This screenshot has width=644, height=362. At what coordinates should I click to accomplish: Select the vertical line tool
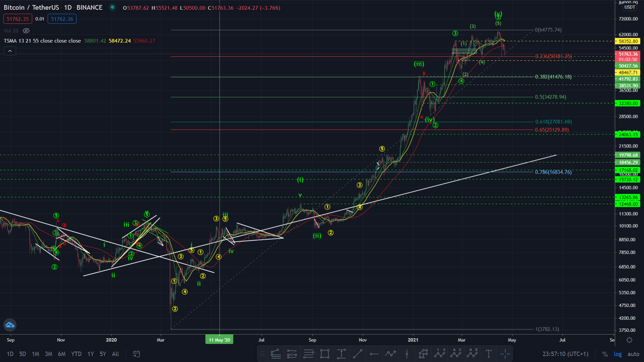(x=407, y=354)
